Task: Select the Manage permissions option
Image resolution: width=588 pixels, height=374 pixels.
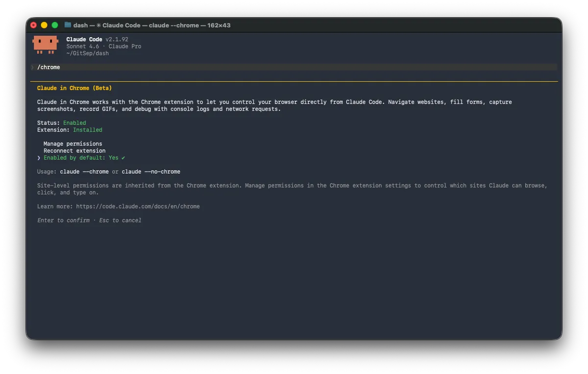Action: 73,144
